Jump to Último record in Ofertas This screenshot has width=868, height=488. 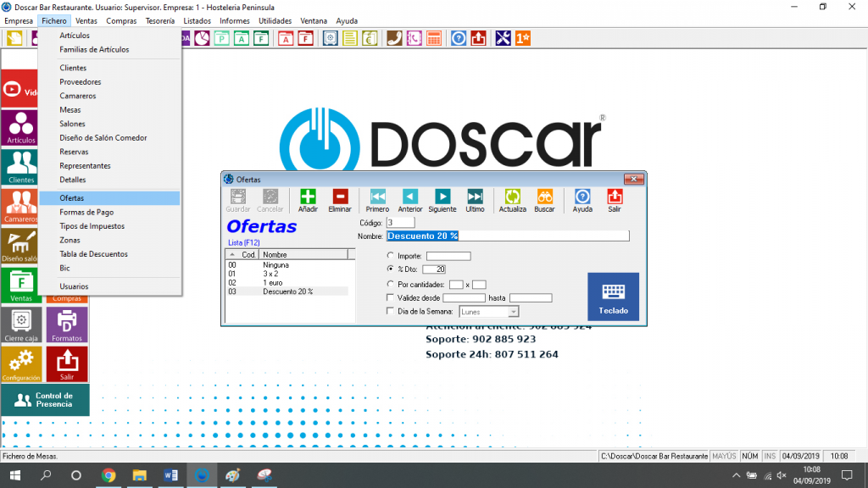click(x=475, y=200)
